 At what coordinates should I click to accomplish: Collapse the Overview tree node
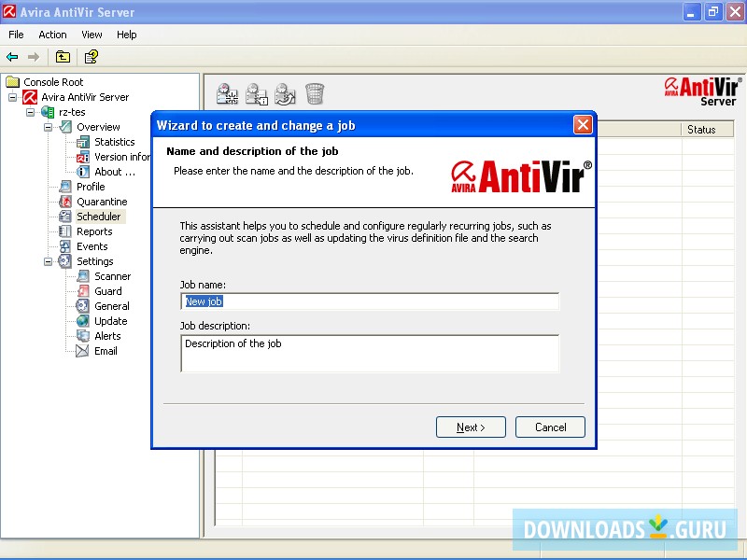point(49,127)
